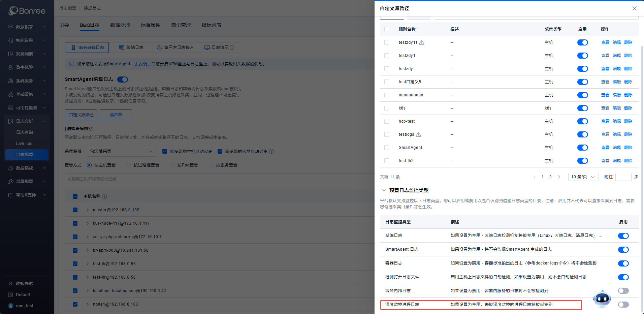Viewport: 644px width, 314px height.
Task: Click 删除 for the test-lh2 rule
Action: (628, 161)
